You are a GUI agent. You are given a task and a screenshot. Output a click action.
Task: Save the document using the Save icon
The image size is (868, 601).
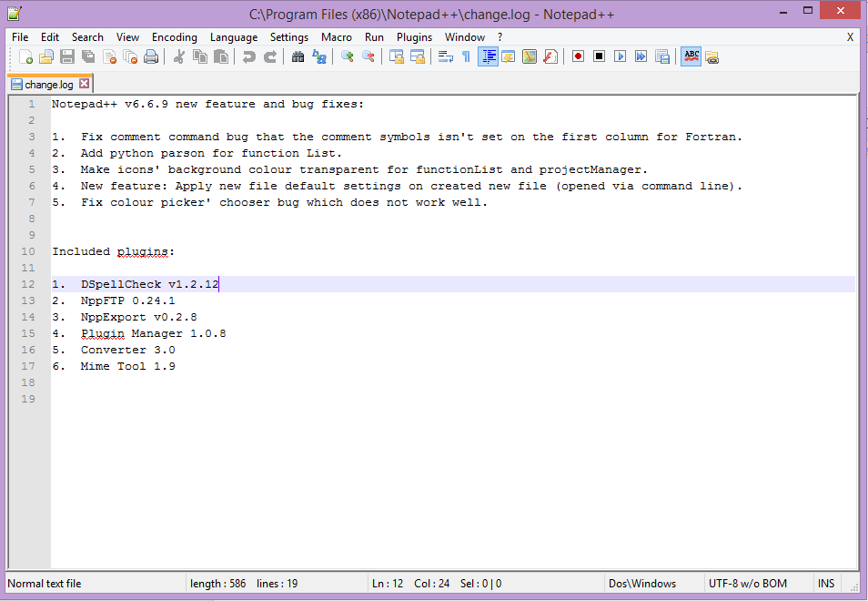click(x=67, y=56)
